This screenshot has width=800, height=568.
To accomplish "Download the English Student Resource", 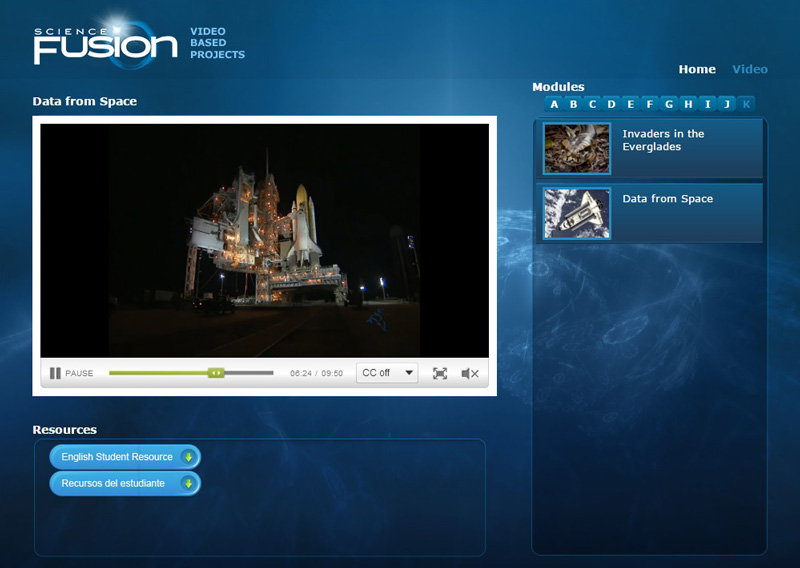I will pyautogui.click(x=117, y=457).
